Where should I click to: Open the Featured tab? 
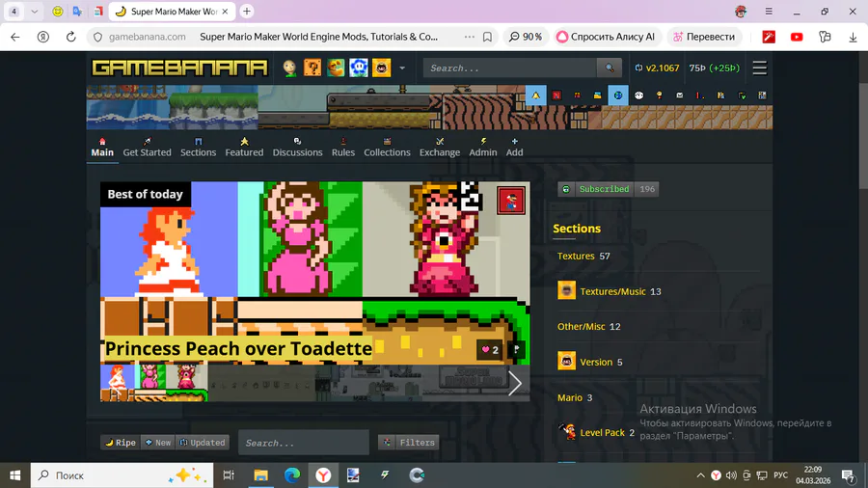(x=244, y=148)
